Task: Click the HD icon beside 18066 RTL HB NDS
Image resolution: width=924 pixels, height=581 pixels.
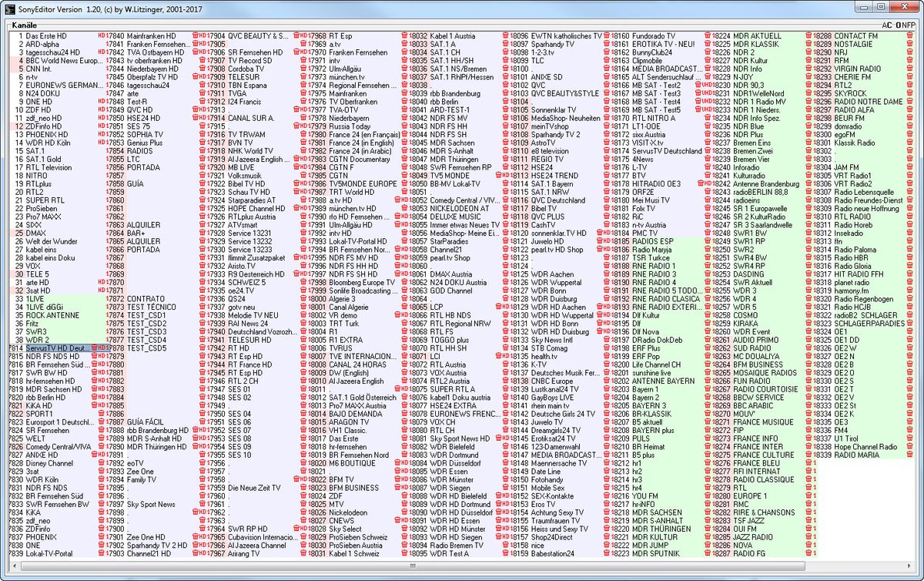Action: click(x=404, y=314)
